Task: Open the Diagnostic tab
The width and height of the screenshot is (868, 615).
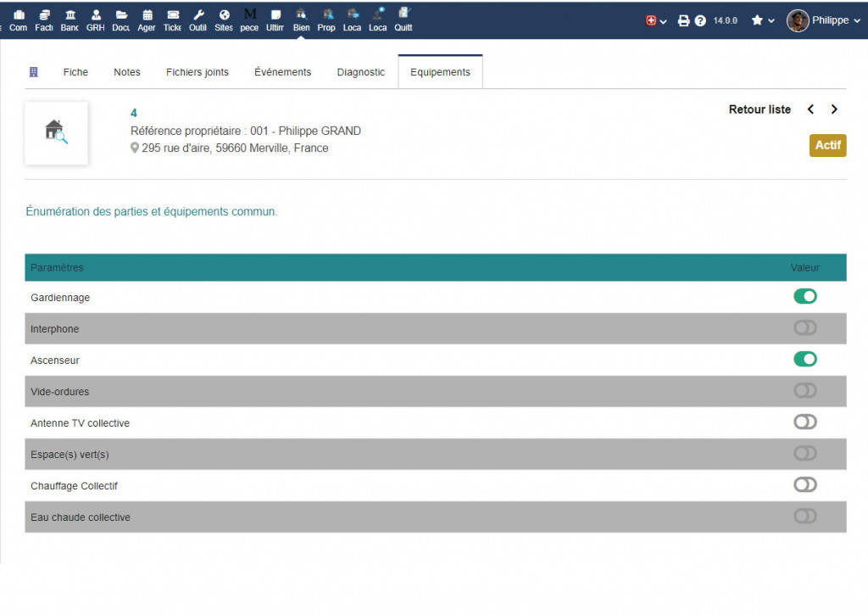Action: click(x=361, y=72)
